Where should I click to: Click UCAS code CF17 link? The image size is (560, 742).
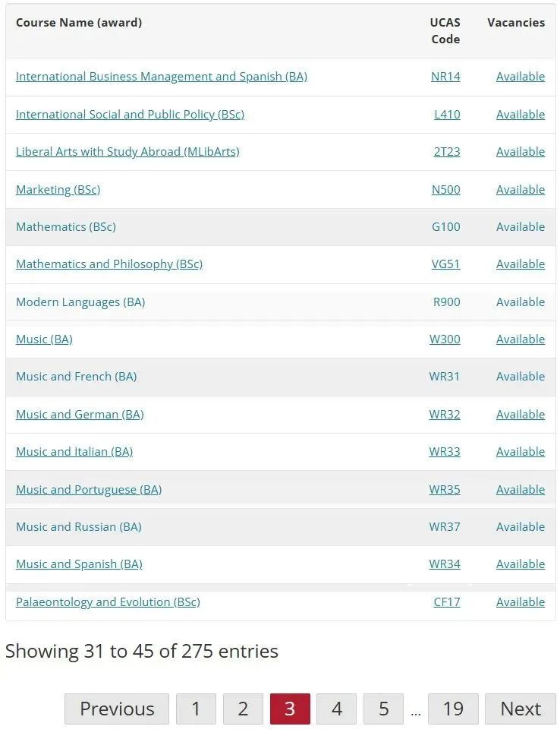(x=447, y=602)
